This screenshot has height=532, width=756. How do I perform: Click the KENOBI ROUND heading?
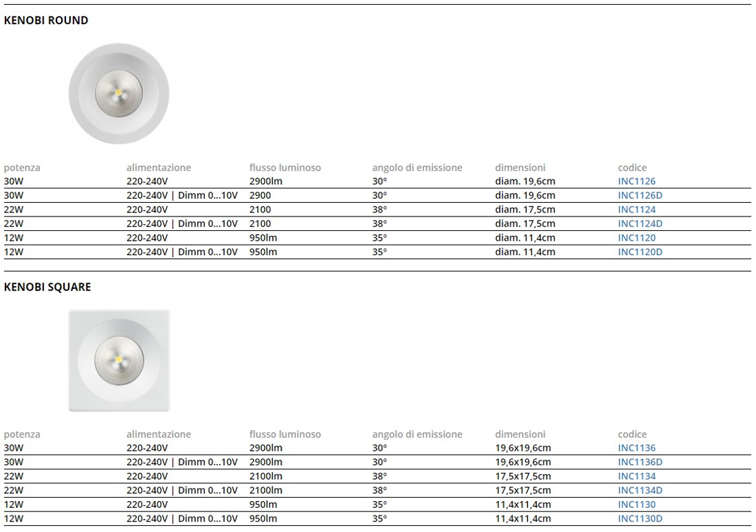click(x=46, y=21)
